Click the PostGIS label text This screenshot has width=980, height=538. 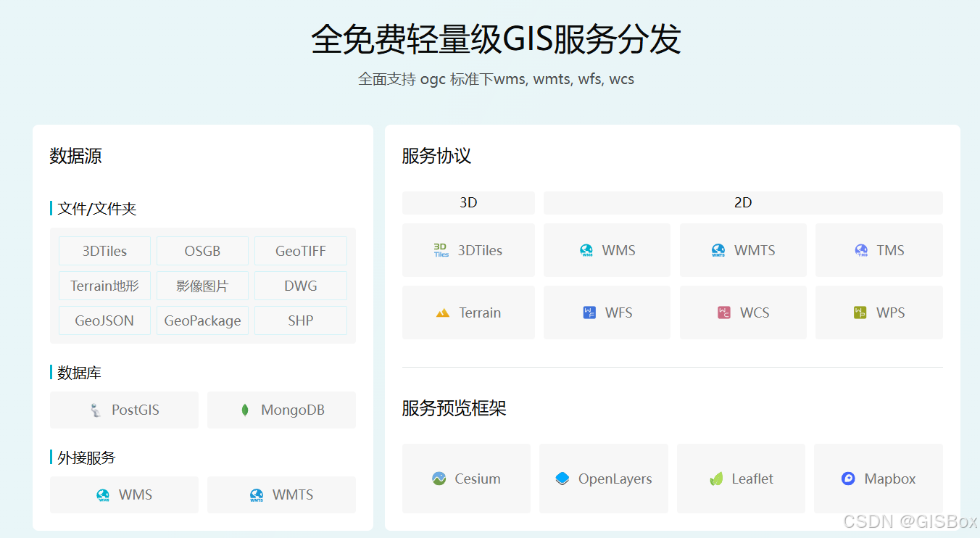click(x=136, y=410)
